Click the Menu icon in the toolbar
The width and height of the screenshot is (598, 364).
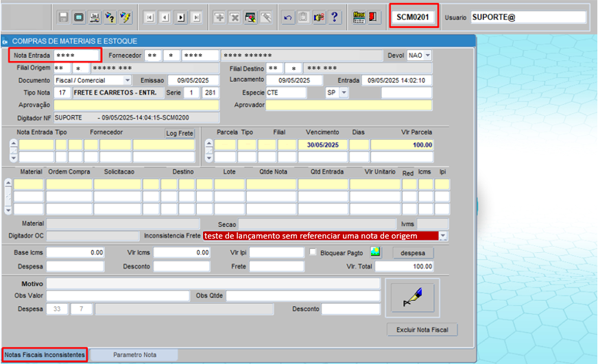tap(359, 17)
